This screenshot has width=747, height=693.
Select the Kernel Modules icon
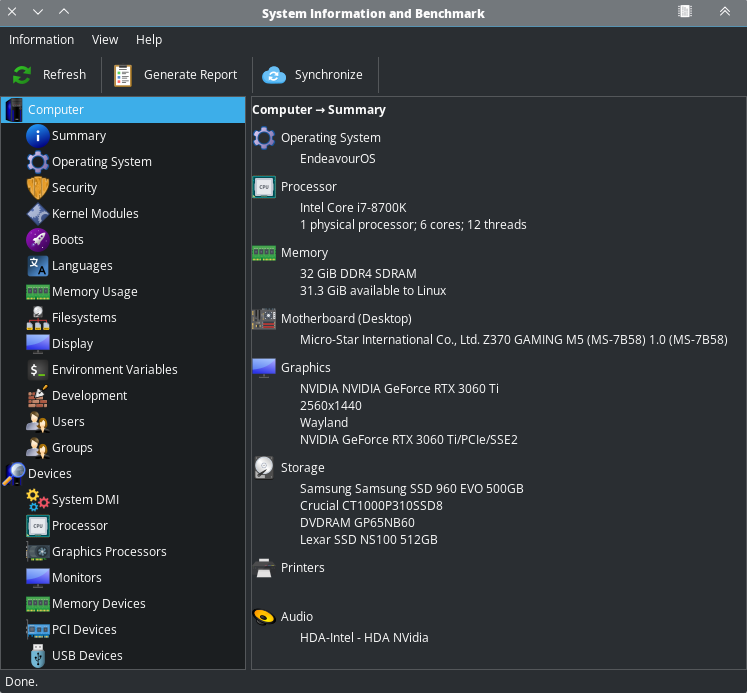[x=37, y=214]
